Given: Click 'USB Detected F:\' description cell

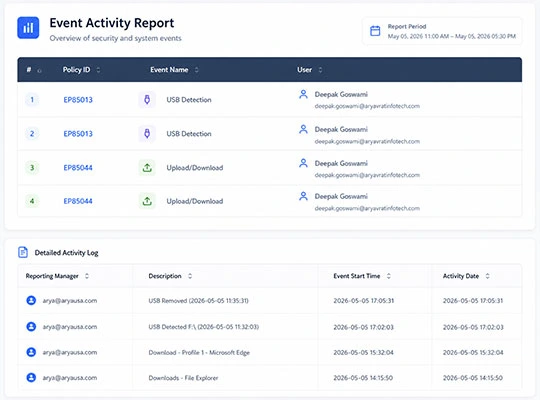Looking at the screenshot, I should [x=204, y=327].
